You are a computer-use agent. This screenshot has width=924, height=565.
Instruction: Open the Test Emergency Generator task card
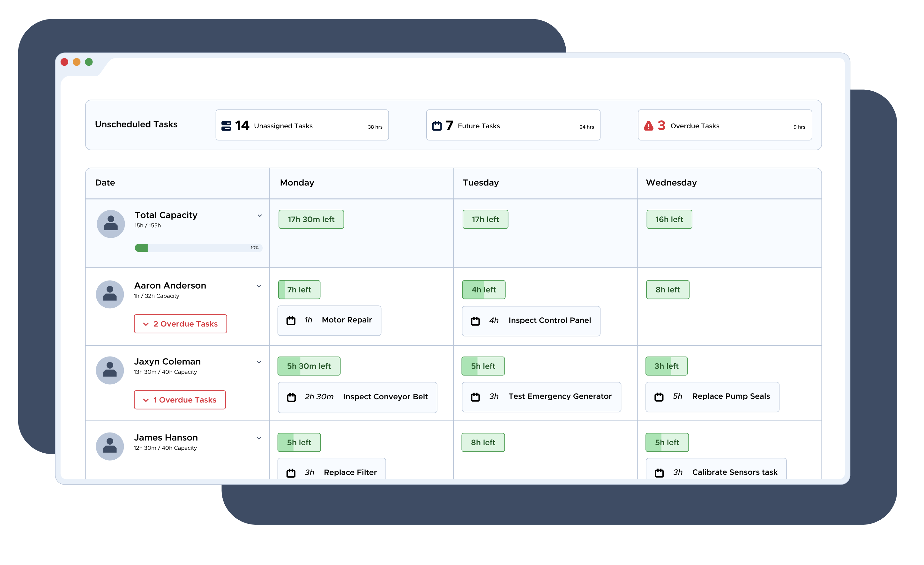(541, 397)
